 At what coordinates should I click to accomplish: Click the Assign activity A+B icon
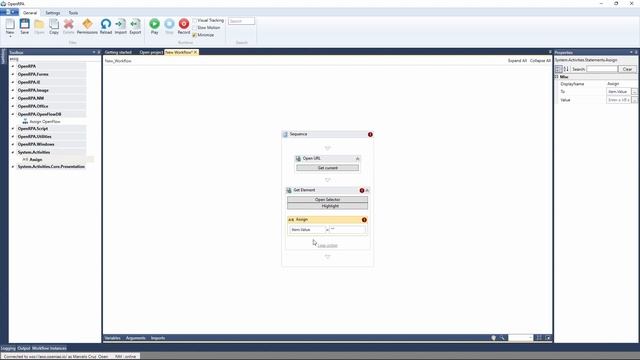[291, 220]
